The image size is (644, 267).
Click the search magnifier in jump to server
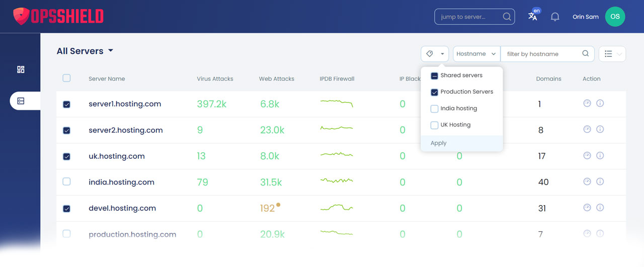(507, 17)
